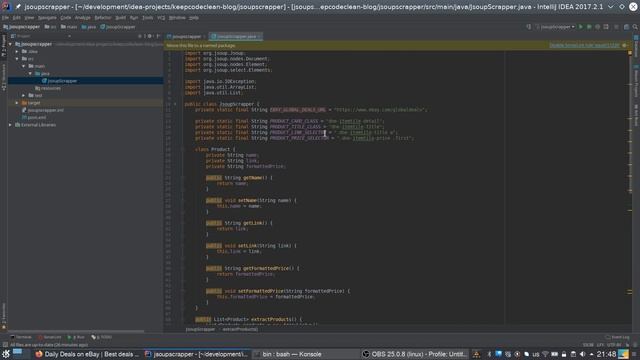640x360 pixels.
Task: Toggle the Favorites tool window side button
Action: pos(4,316)
